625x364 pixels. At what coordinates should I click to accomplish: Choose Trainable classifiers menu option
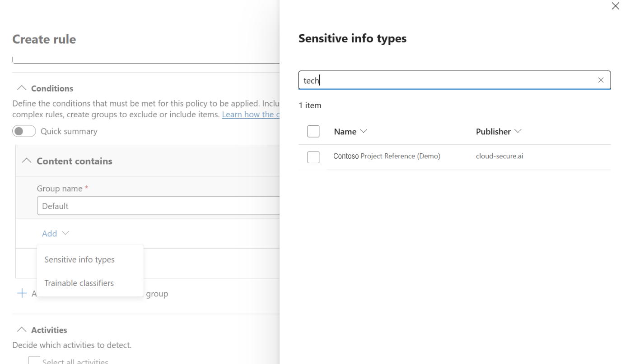click(79, 283)
